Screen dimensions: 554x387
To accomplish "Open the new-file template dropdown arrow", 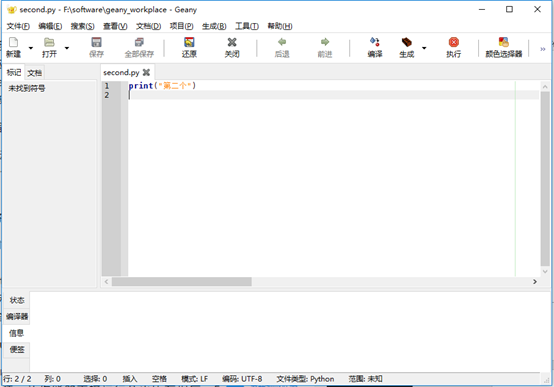I will pyautogui.click(x=31, y=48).
